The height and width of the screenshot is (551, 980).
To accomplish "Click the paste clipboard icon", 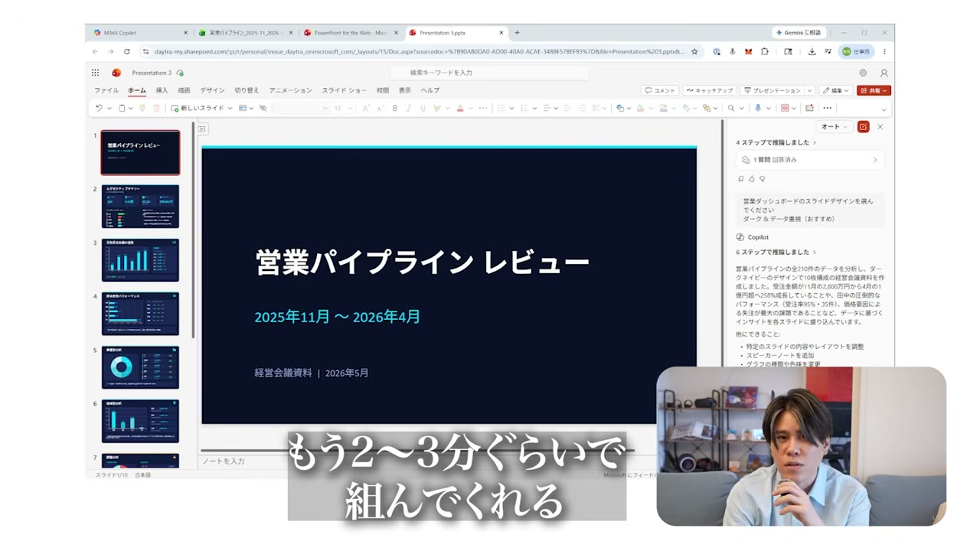I will pos(122,108).
